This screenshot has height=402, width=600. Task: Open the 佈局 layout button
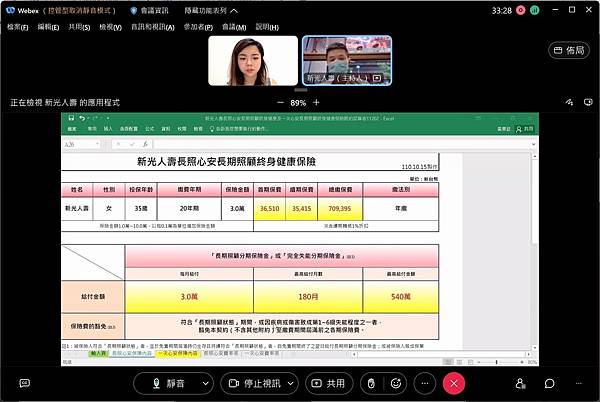pyautogui.click(x=569, y=50)
